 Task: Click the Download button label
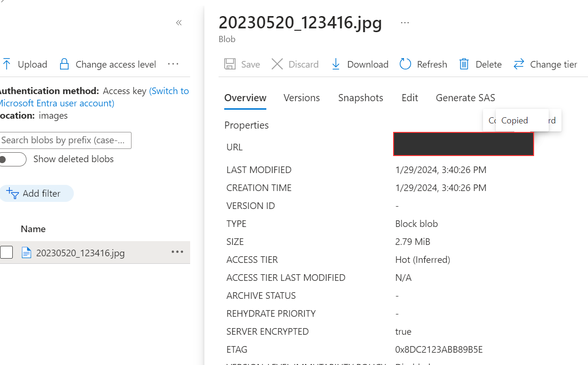368,64
